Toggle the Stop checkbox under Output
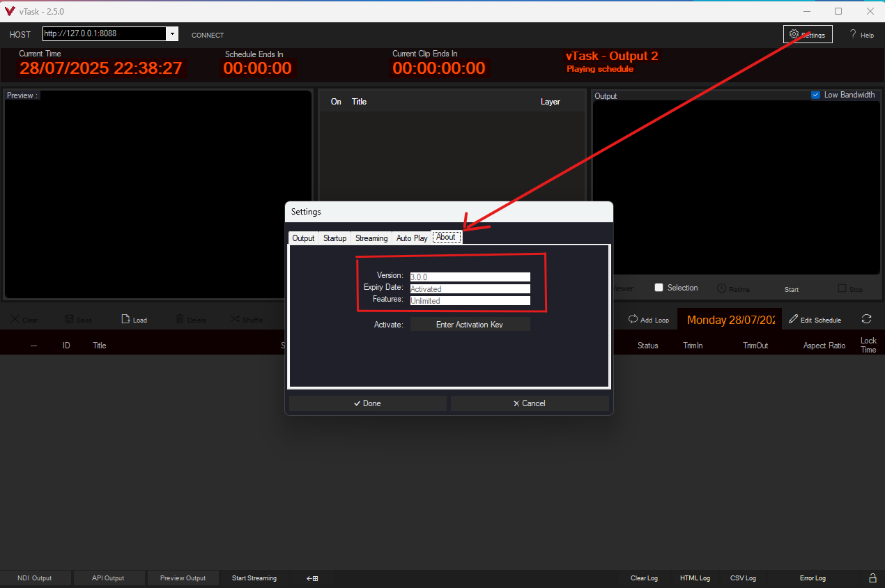The height and width of the screenshot is (588, 885). (x=842, y=288)
